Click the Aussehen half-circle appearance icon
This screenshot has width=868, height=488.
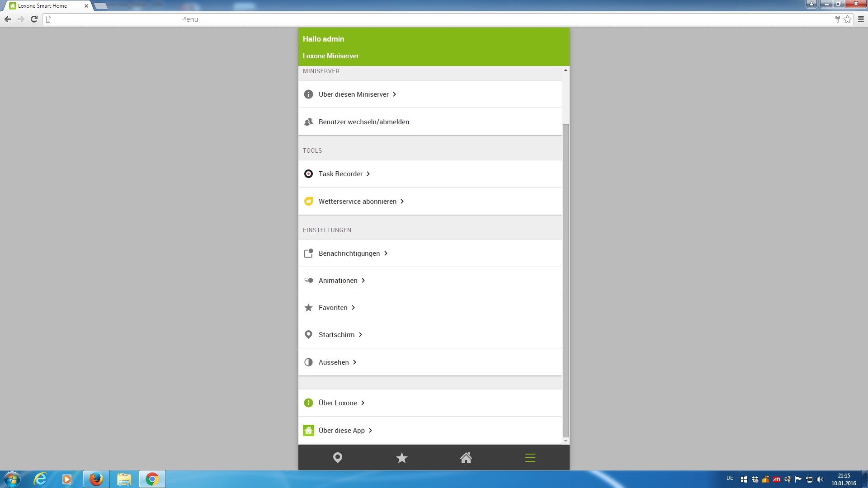point(308,362)
